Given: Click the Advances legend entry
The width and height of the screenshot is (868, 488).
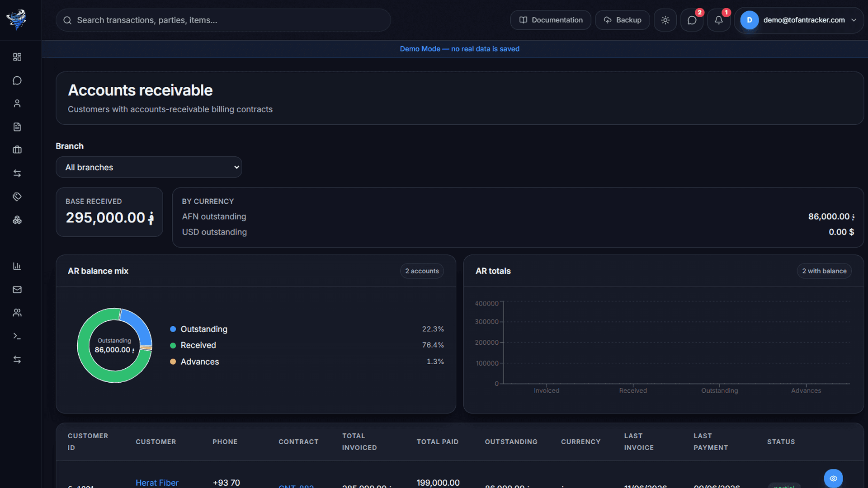Looking at the screenshot, I should pos(199,361).
